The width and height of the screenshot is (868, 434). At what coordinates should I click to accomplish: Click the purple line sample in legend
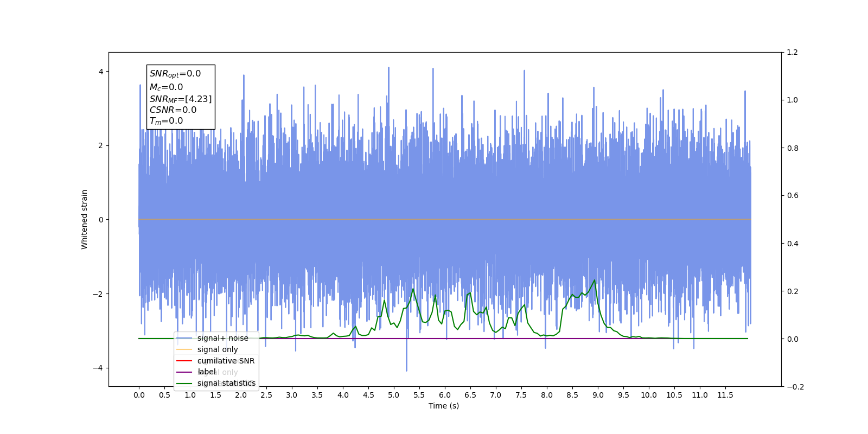click(x=184, y=372)
